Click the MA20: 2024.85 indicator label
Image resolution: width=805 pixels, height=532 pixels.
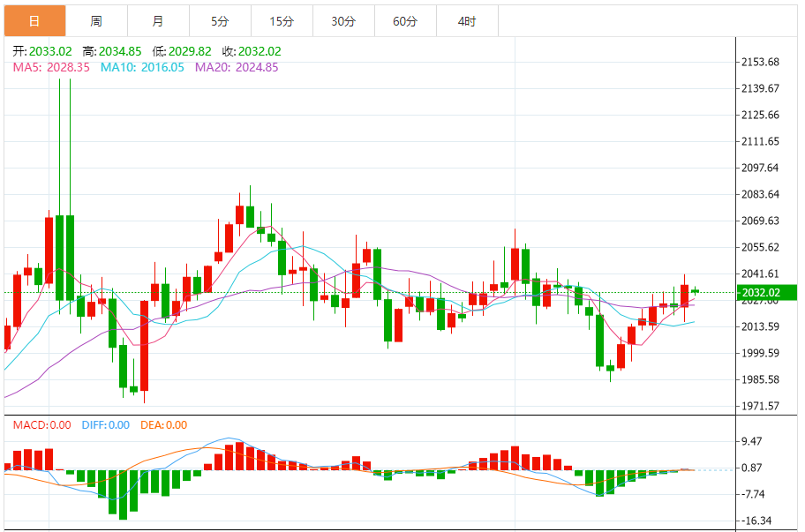(237, 67)
